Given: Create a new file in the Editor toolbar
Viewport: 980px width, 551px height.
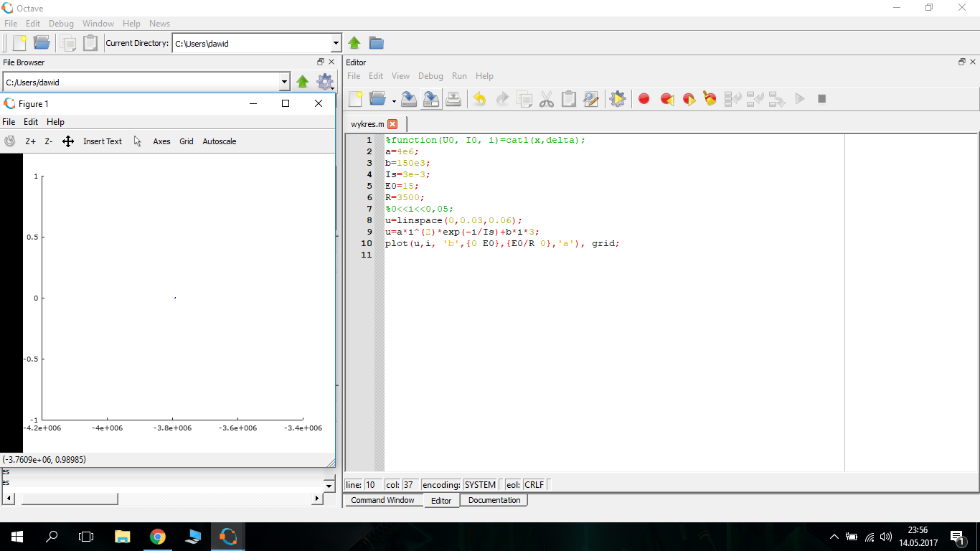Looking at the screenshot, I should coord(356,99).
